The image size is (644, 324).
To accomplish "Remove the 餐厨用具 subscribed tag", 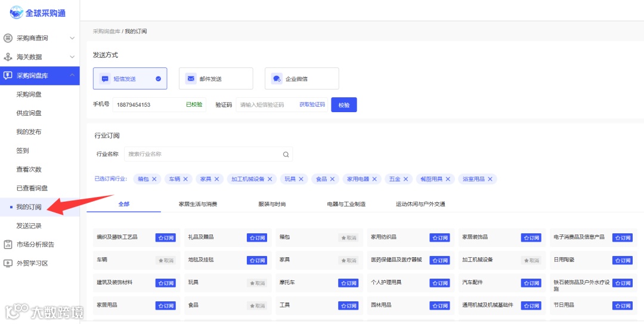I will pos(448,179).
